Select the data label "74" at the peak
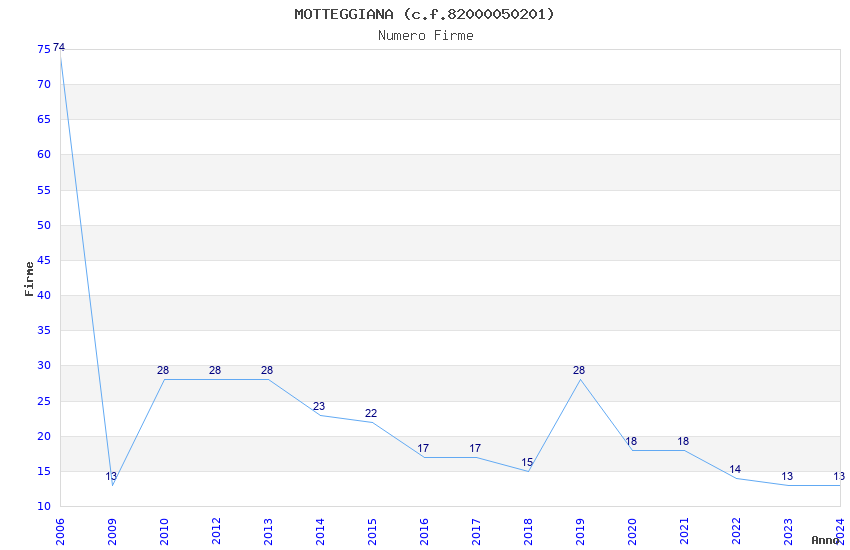The width and height of the screenshot is (850, 550). coord(59,48)
